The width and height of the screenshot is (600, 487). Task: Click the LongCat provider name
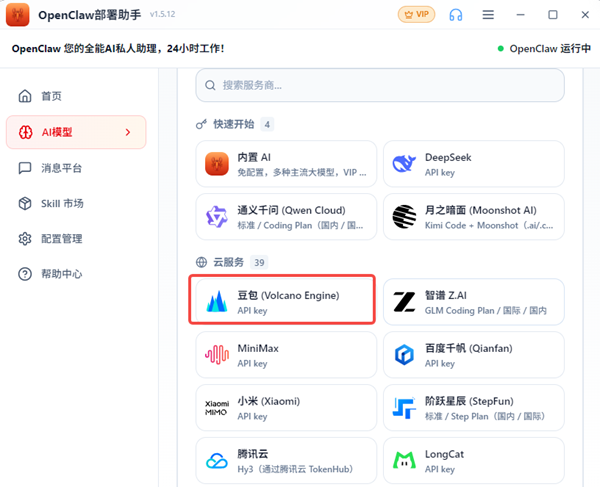444,454
